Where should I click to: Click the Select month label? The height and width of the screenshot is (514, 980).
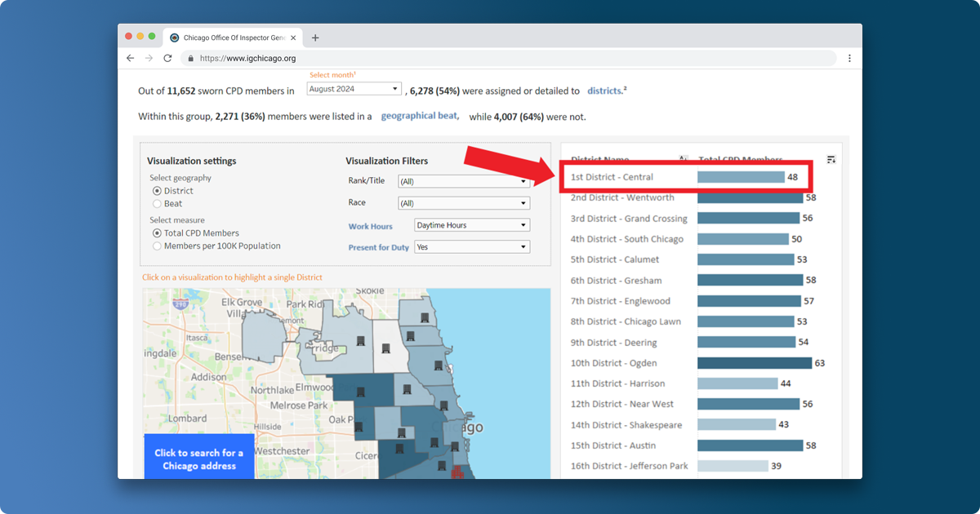pos(332,75)
